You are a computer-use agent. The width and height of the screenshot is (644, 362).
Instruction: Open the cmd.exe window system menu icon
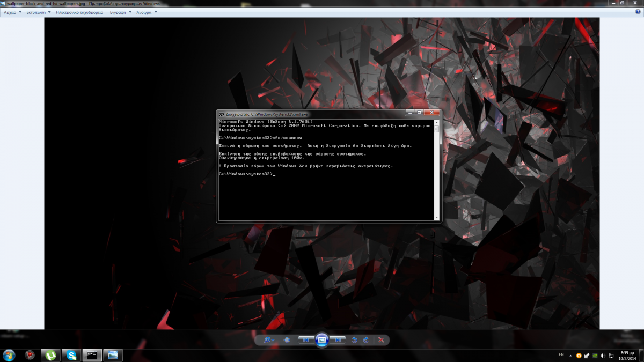tap(222, 114)
